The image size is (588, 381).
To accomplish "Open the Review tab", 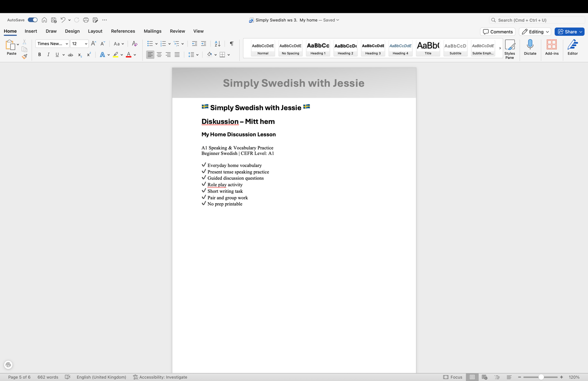I will point(177,31).
